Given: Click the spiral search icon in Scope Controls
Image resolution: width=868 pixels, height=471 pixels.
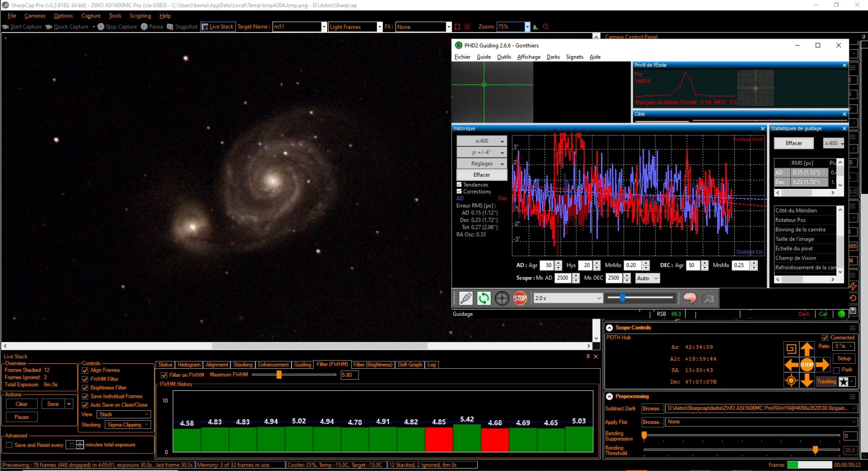Looking at the screenshot, I should [x=791, y=349].
